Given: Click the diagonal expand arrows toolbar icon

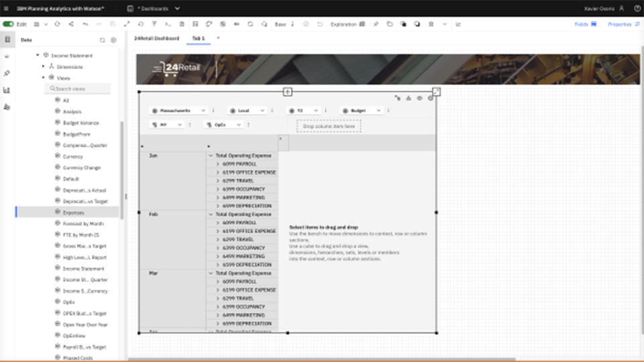Looking at the screenshot, I should pos(127,24).
